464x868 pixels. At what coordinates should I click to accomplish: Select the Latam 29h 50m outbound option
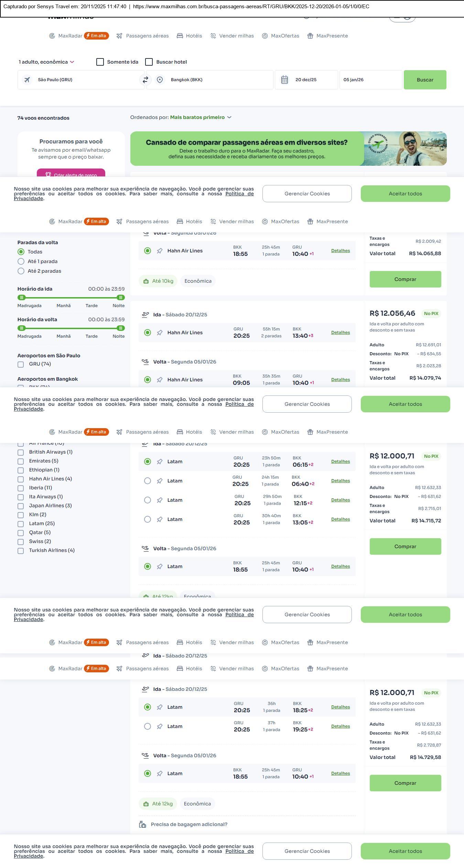coord(148,500)
